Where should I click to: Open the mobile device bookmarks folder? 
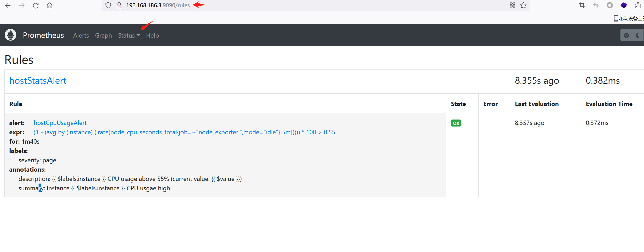tap(629, 18)
